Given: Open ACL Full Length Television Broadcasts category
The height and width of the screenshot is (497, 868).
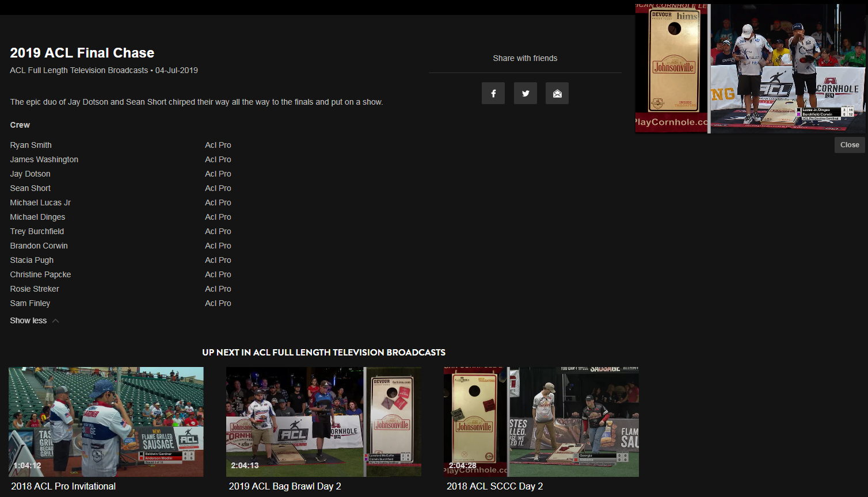Looking at the screenshot, I should (79, 70).
